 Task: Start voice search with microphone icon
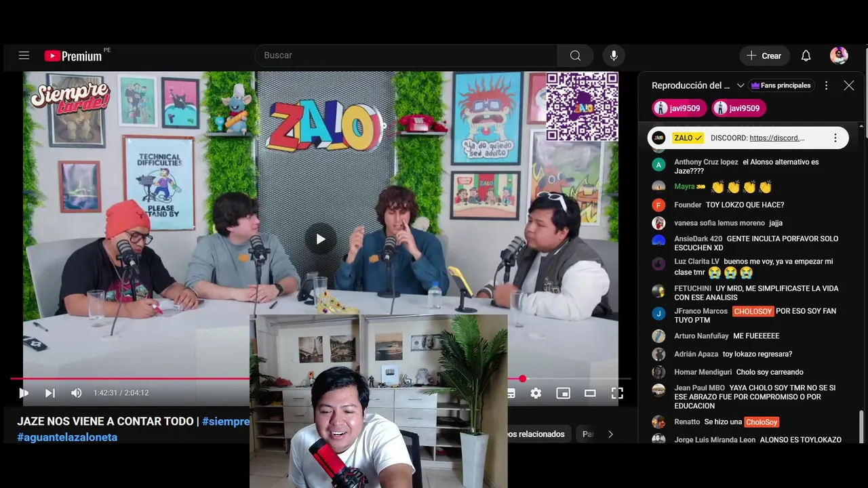point(614,56)
